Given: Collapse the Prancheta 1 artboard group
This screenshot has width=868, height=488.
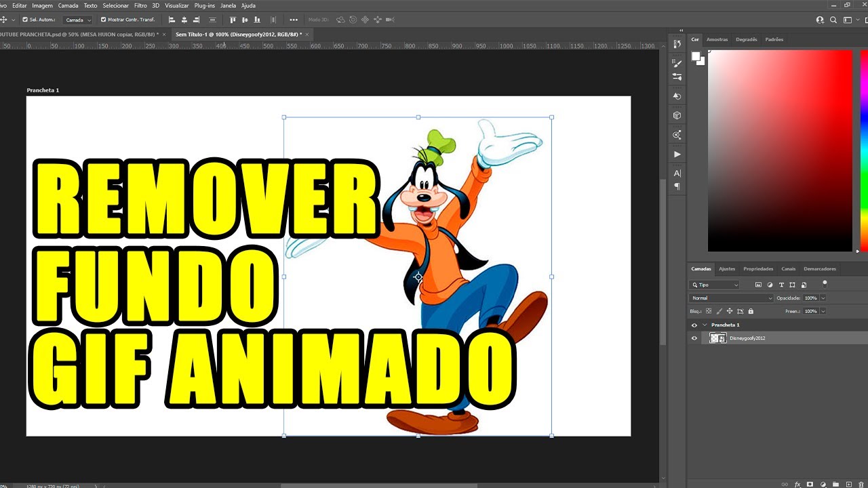Looking at the screenshot, I should pyautogui.click(x=705, y=325).
